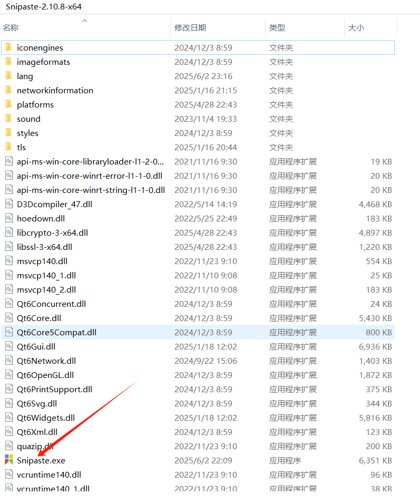This screenshot has width=420, height=504.
Task: Sort files by the 大小 column header
Action: coord(356,27)
